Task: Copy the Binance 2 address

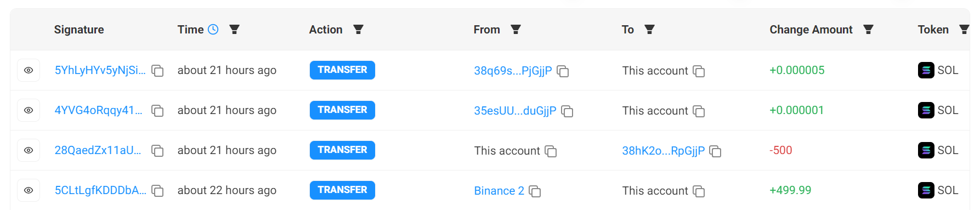Action: (535, 191)
